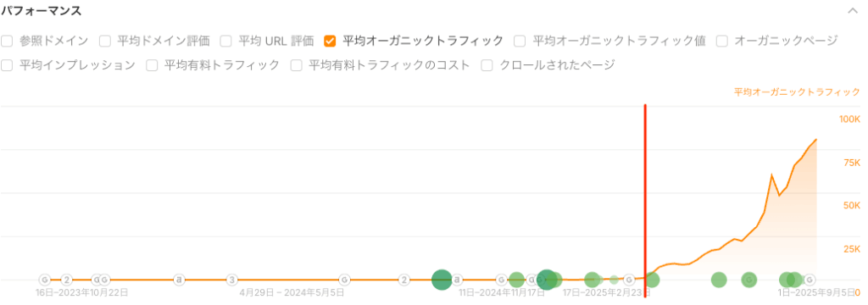Check the 平均有料トラフィック option
Screen dimensions: 868x305
pos(152,65)
